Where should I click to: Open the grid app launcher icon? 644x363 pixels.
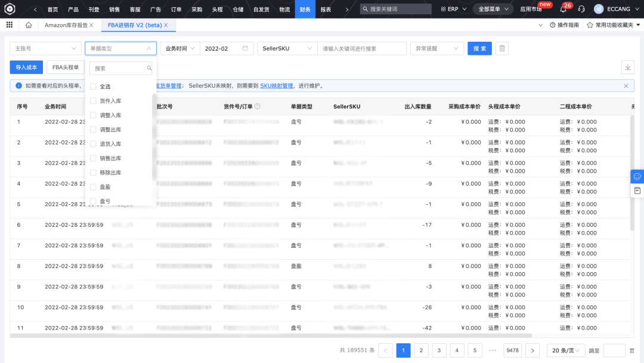9,26
